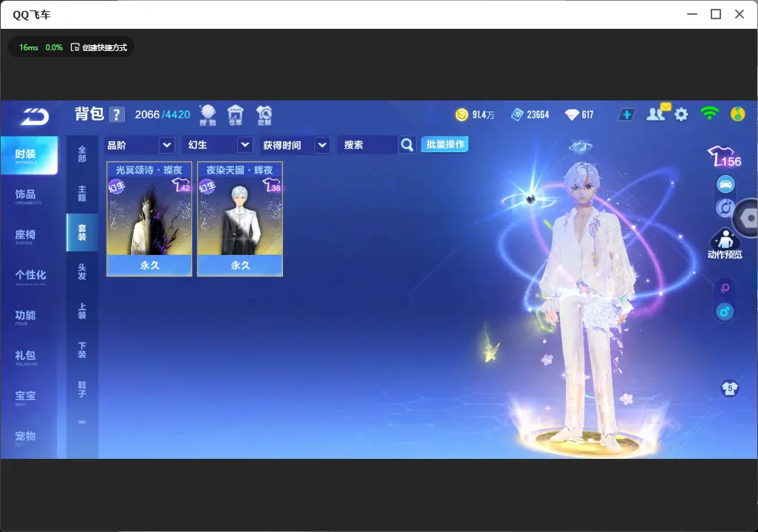Click 永久 label under 夜染天国·辉夜
Image resolution: width=758 pixels, height=532 pixels.
(240, 265)
